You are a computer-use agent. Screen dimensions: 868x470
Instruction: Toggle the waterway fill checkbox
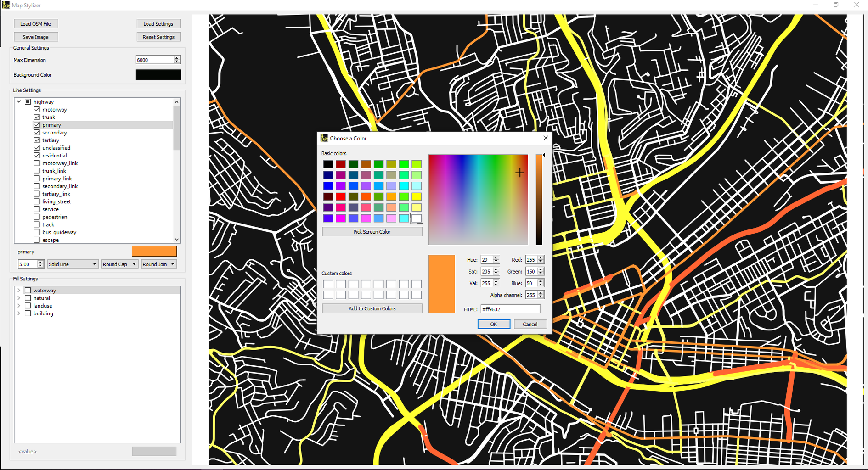[x=28, y=290]
